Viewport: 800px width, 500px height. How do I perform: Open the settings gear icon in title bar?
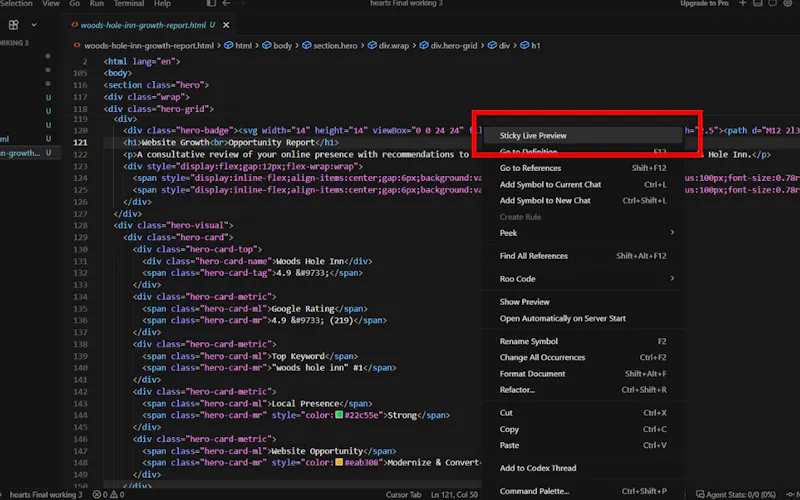click(788, 4)
